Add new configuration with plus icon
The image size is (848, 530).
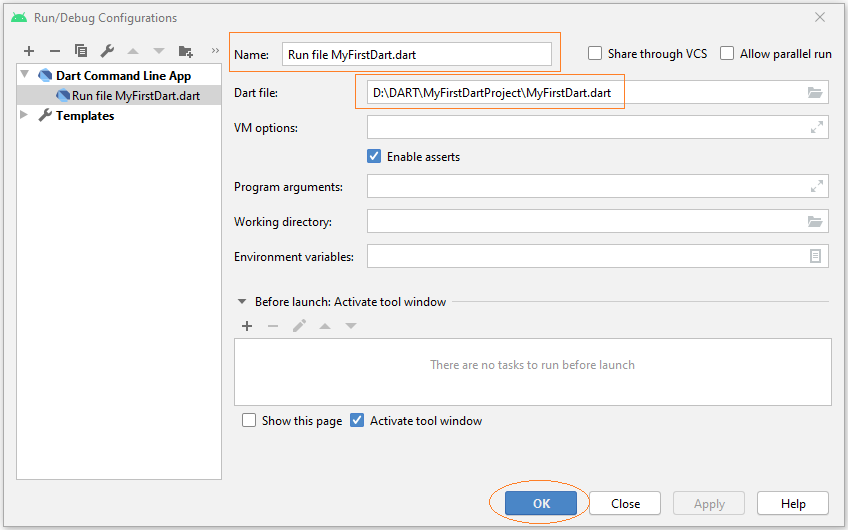29,51
